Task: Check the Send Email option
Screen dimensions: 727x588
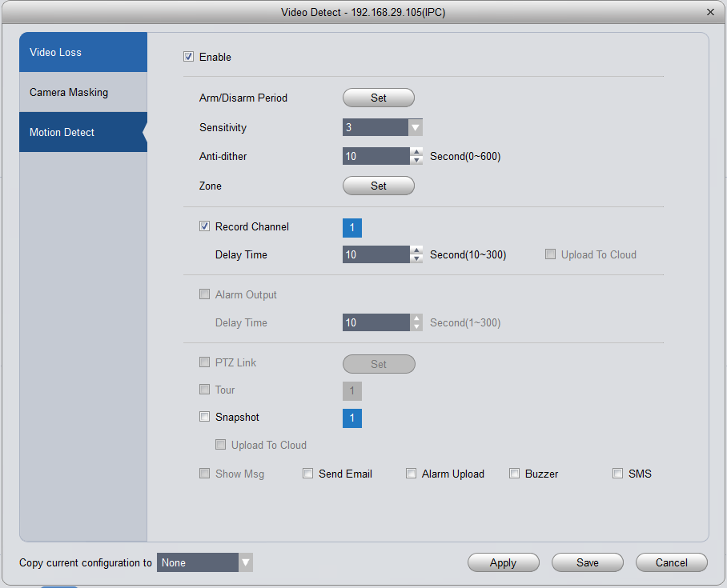Action: (x=307, y=473)
